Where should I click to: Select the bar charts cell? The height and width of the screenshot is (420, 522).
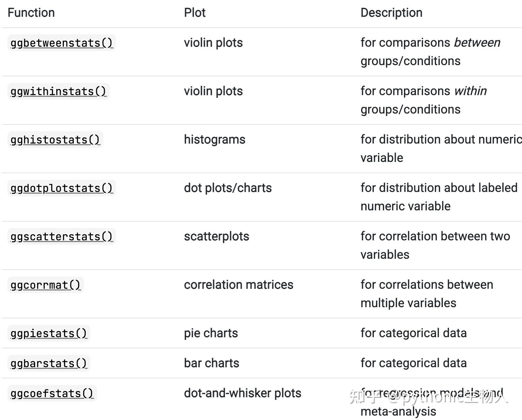pyautogui.click(x=212, y=363)
